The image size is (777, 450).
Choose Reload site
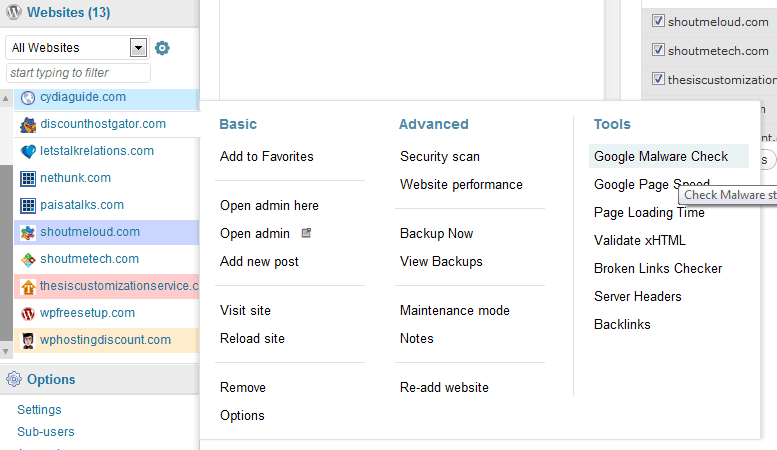252,338
